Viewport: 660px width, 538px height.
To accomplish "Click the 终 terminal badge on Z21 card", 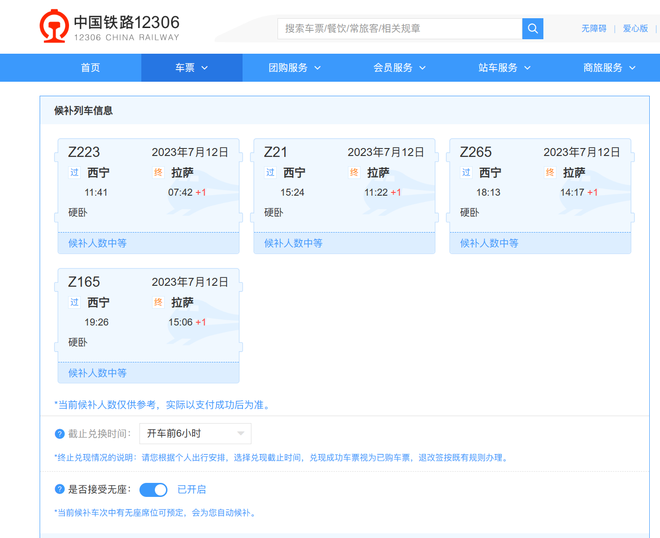I will point(354,173).
